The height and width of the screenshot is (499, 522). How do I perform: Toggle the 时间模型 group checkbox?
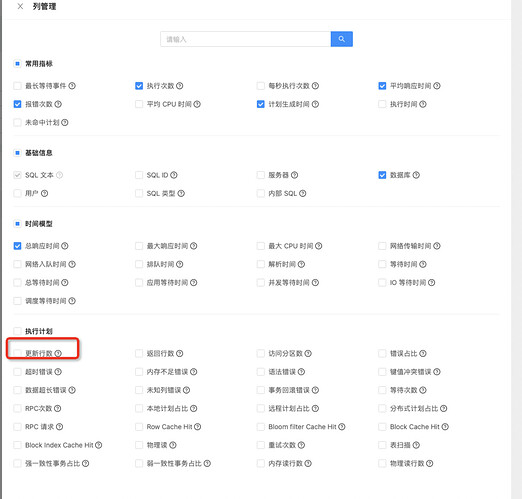pos(17,224)
